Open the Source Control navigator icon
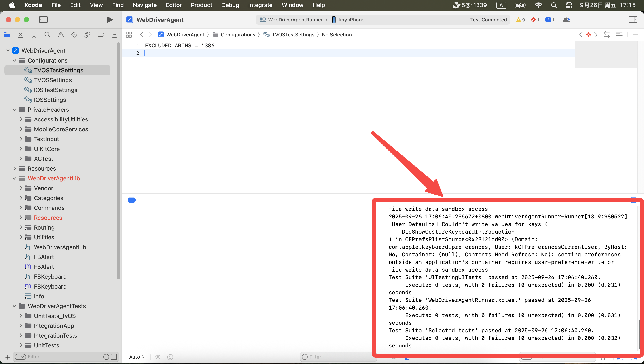The height and width of the screenshot is (364, 644). click(21, 35)
